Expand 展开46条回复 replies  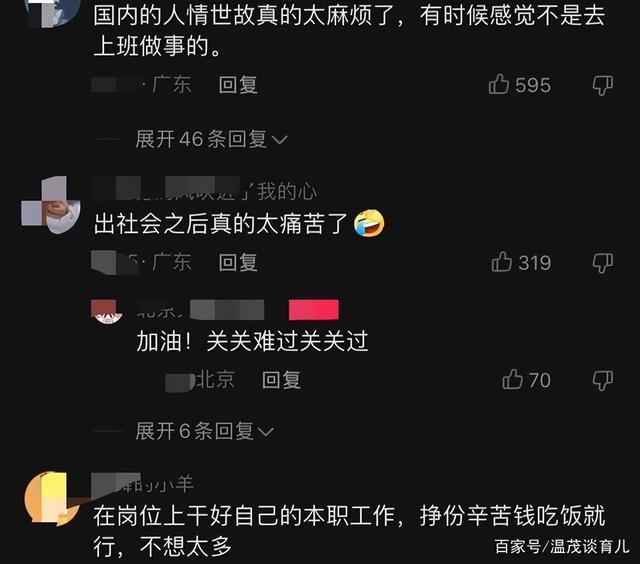211,139
